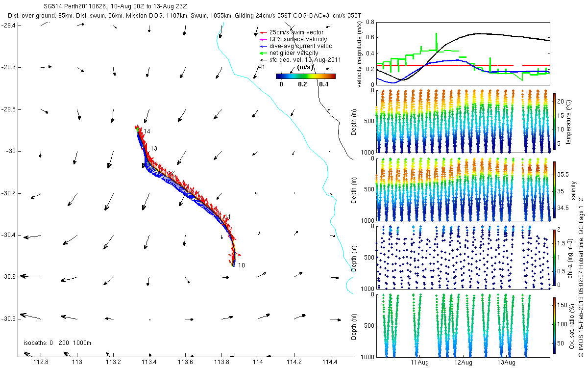Click the "13Aug" time axis label
The image size is (588, 368).
[x=506, y=363]
